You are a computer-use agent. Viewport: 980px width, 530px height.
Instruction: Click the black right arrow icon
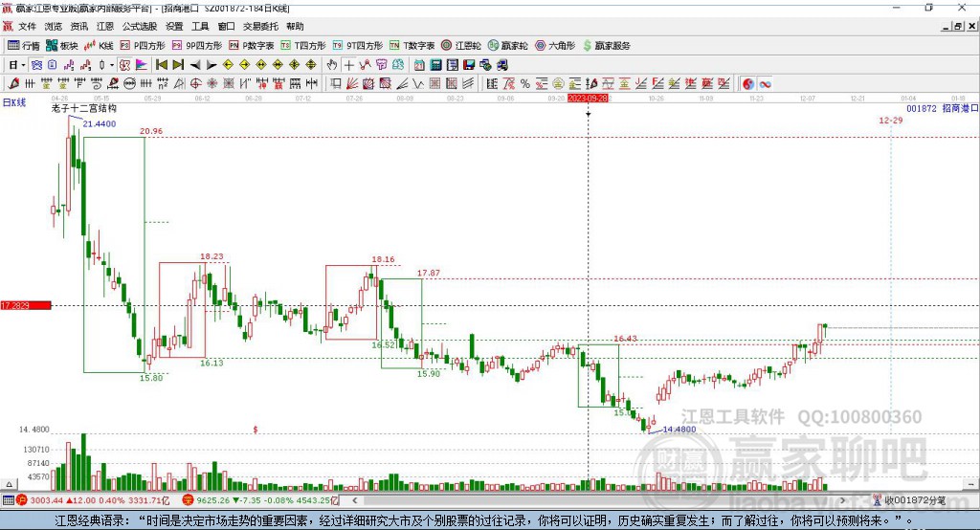coord(212,65)
